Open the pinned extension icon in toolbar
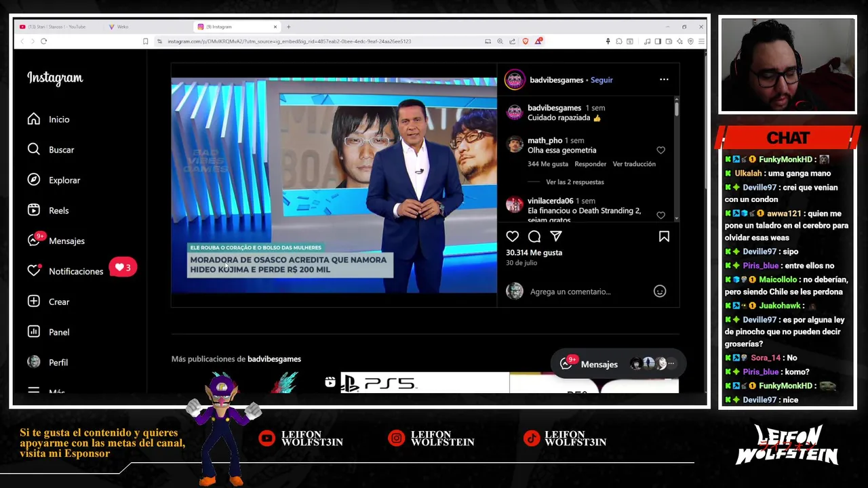This screenshot has width=868, height=488. click(608, 41)
